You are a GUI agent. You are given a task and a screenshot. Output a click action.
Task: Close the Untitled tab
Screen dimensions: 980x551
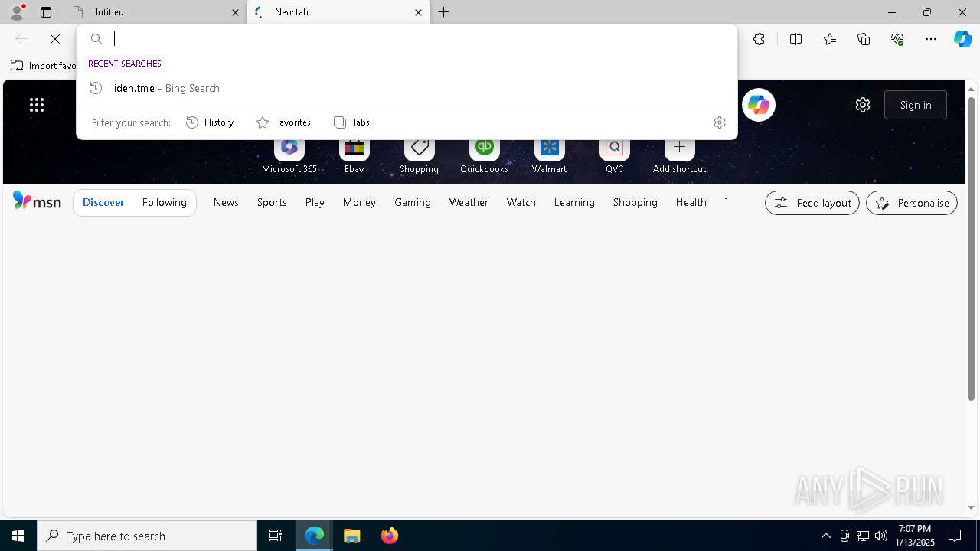click(x=236, y=12)
